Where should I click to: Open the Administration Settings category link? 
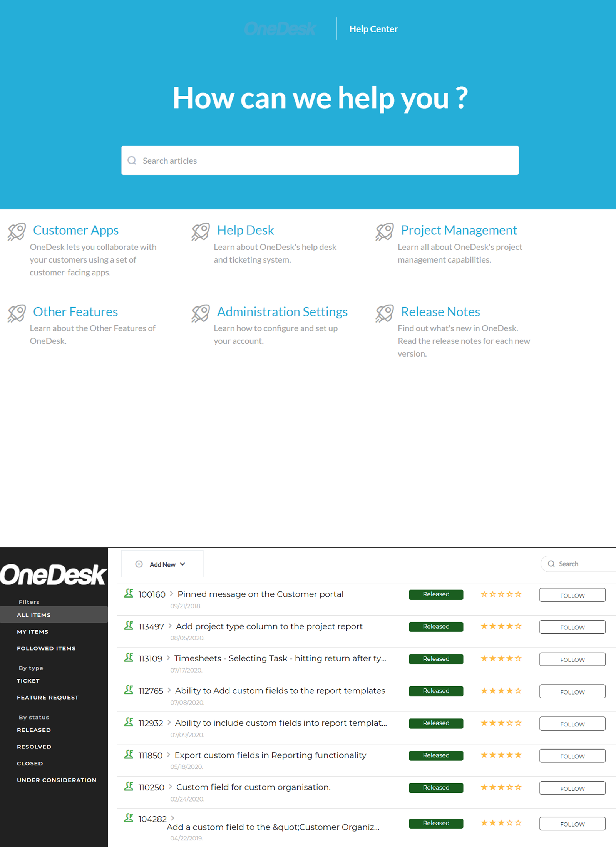tap(282, 311)
